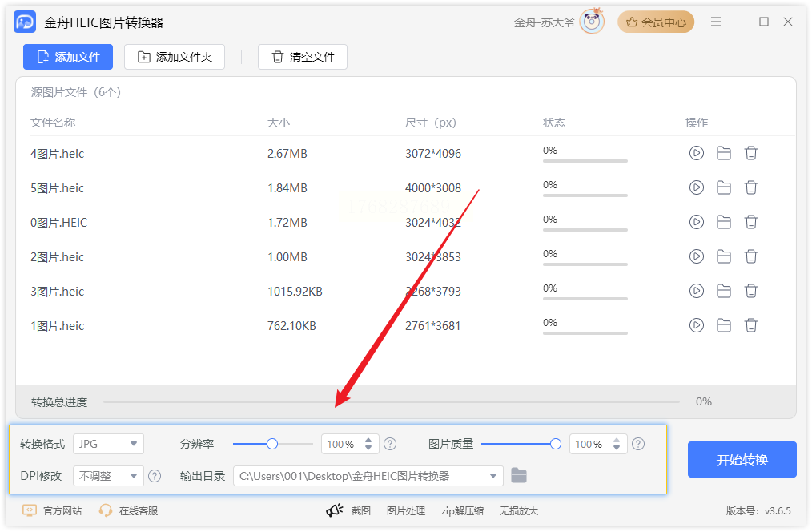This screenshot has width=812, height=532.
Task: Click the 分辨率 slider handle
Action: click(272, 444)
